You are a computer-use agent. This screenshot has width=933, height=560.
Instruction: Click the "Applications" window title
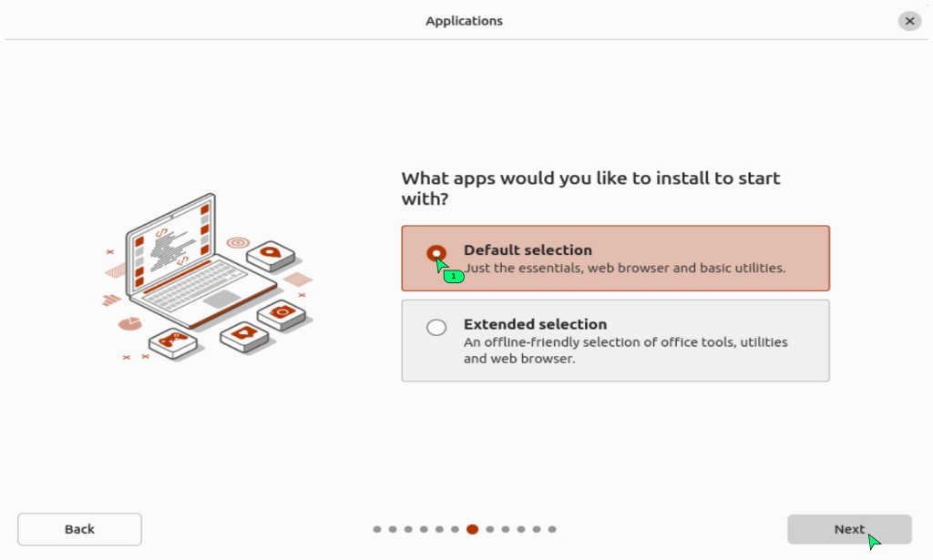click(x=464, y=20)
